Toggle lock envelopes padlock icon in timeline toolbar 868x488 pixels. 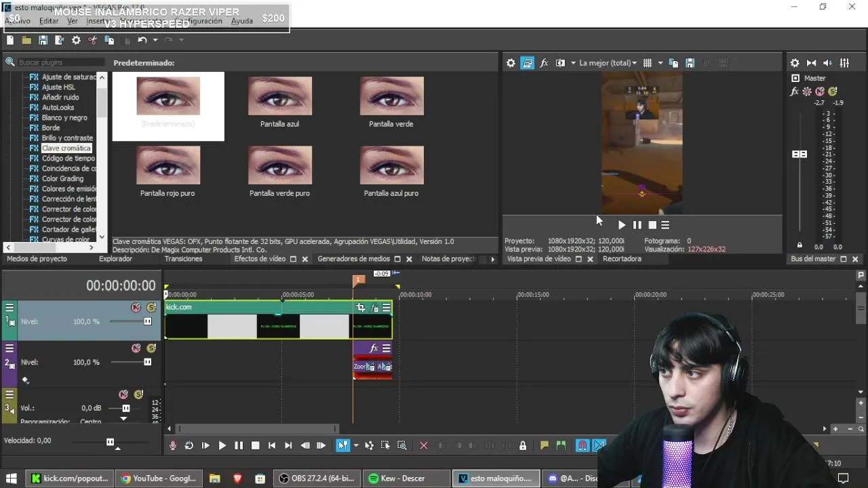pyautogui.click(x=522, y=445)
